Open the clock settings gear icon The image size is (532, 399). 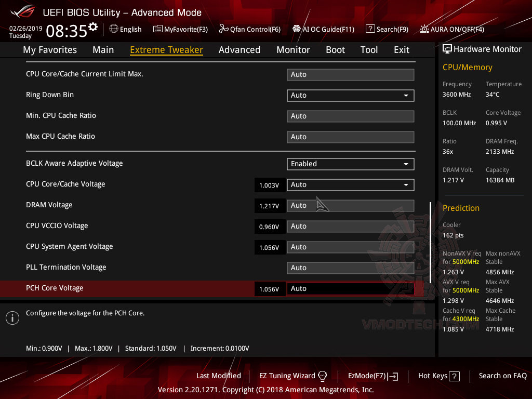93,27
